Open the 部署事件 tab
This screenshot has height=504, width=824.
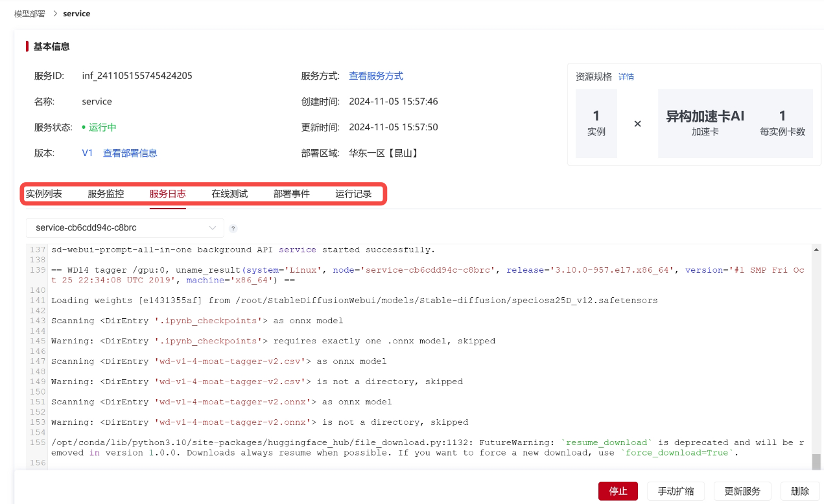[292, 194]
